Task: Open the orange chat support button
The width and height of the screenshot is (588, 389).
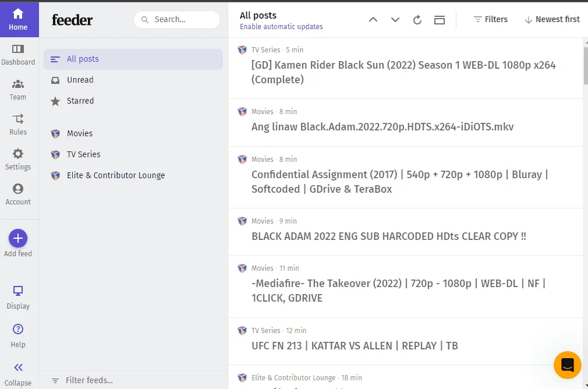Action: [x=568, y=365]
